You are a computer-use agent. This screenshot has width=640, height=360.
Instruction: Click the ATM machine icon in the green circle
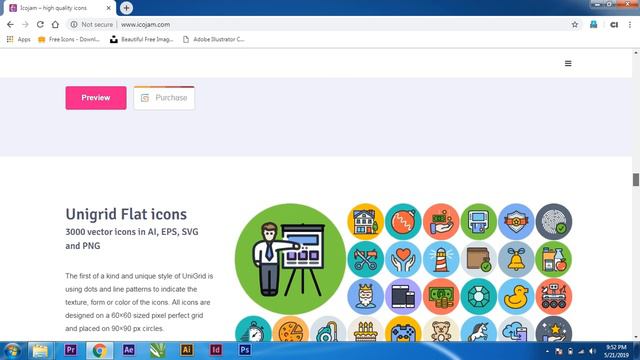pos(478,222)
